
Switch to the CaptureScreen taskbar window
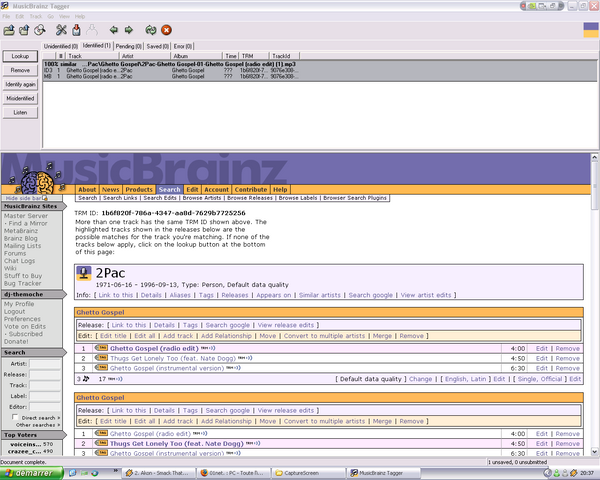pos(308,473)
